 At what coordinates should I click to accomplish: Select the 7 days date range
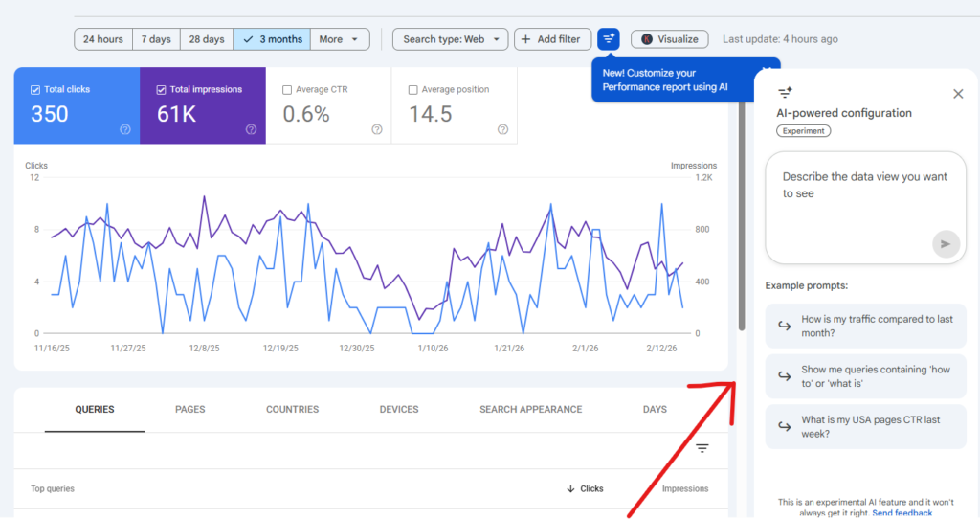pyautogui.click(x=156, y=39)
